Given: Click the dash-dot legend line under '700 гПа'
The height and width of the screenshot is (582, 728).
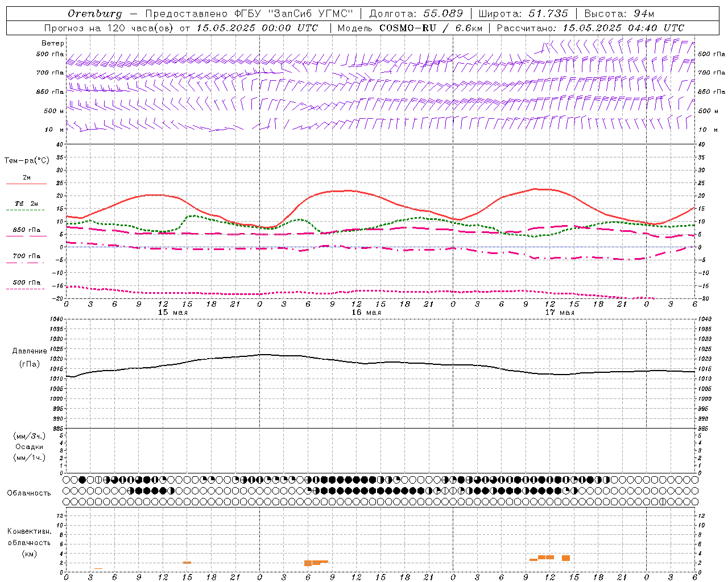Looking at the screenshot, I should [x=25, y=263].
